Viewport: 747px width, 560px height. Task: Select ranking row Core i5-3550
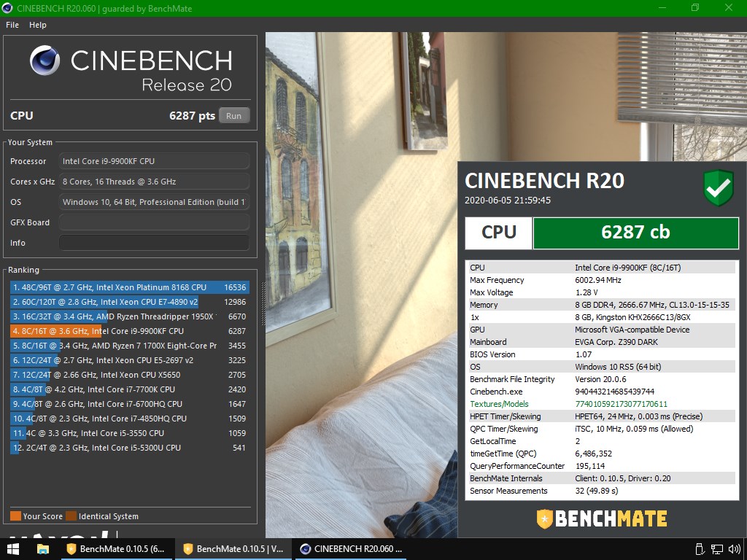[x=130, y=433]
